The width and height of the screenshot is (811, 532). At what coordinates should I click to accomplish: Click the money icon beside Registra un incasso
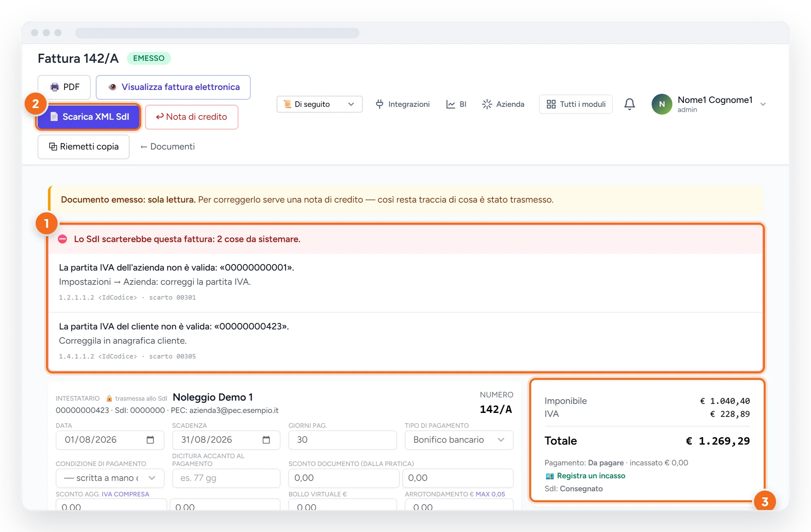coord(549,476)
